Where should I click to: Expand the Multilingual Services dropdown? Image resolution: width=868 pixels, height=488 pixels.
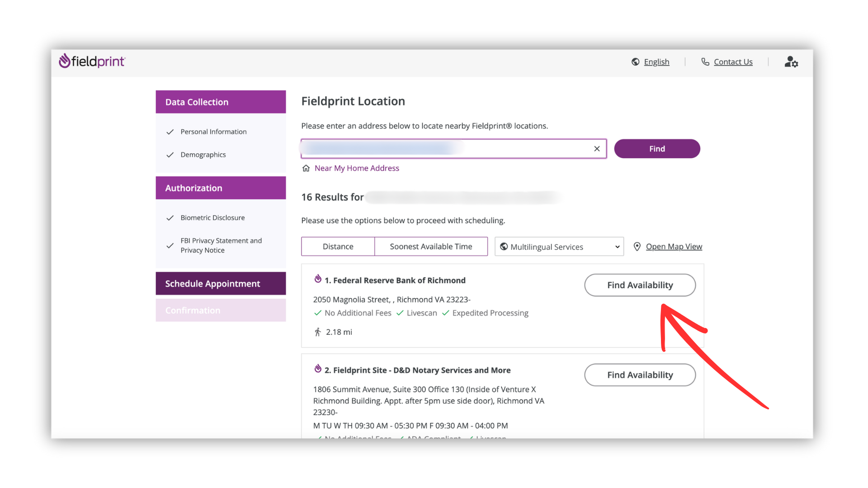[x=559, y=247]
